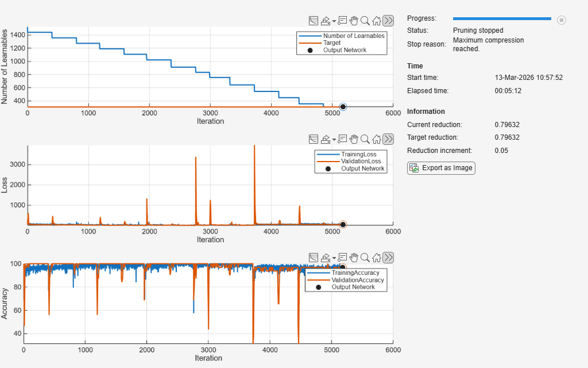Click the blue pruning progress bar
The height and width of the screenshot is (368, 588).
(502, 18)
